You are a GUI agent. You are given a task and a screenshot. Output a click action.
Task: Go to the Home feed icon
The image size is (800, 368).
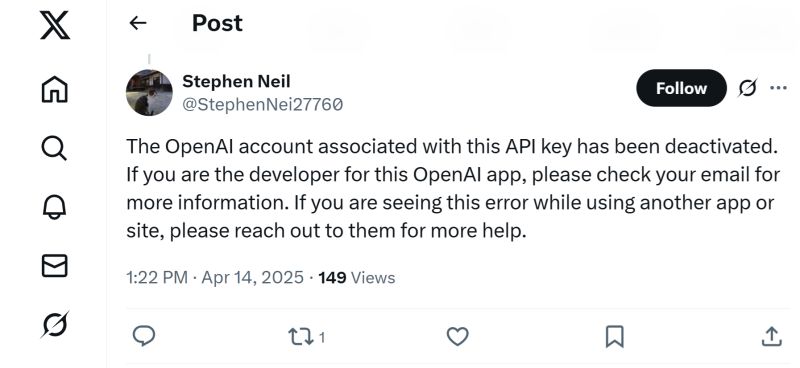pos(55,89)
